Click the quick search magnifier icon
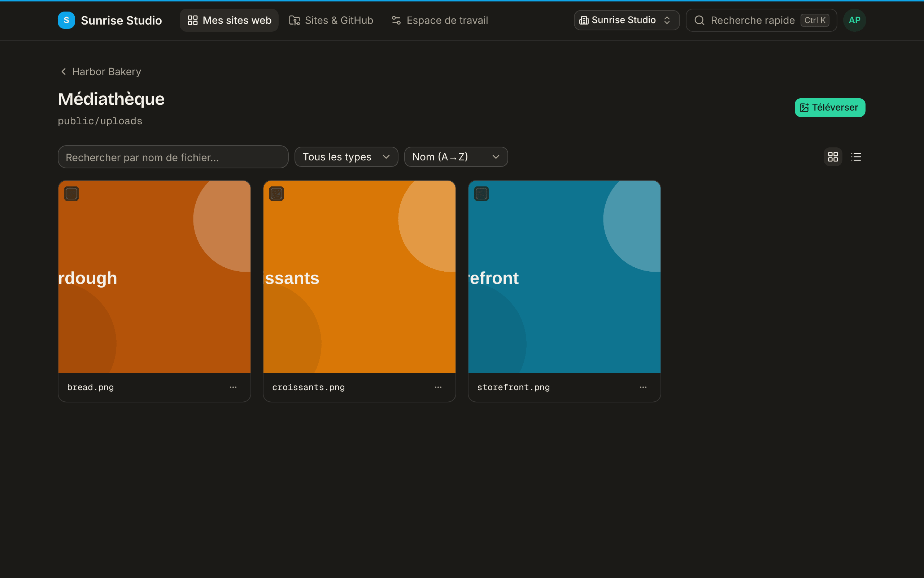The height and width of the screenshot is (578, 924). pos(699,20)
